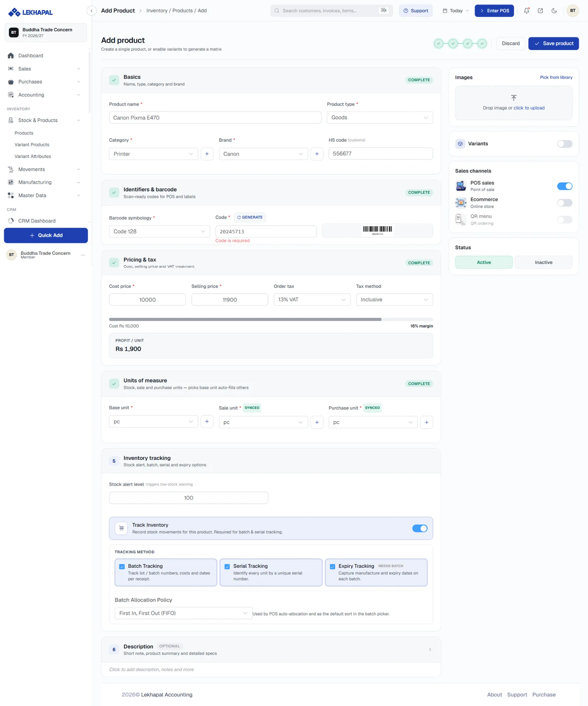Click Pricing & tax check icon

(x=114, y=263)
